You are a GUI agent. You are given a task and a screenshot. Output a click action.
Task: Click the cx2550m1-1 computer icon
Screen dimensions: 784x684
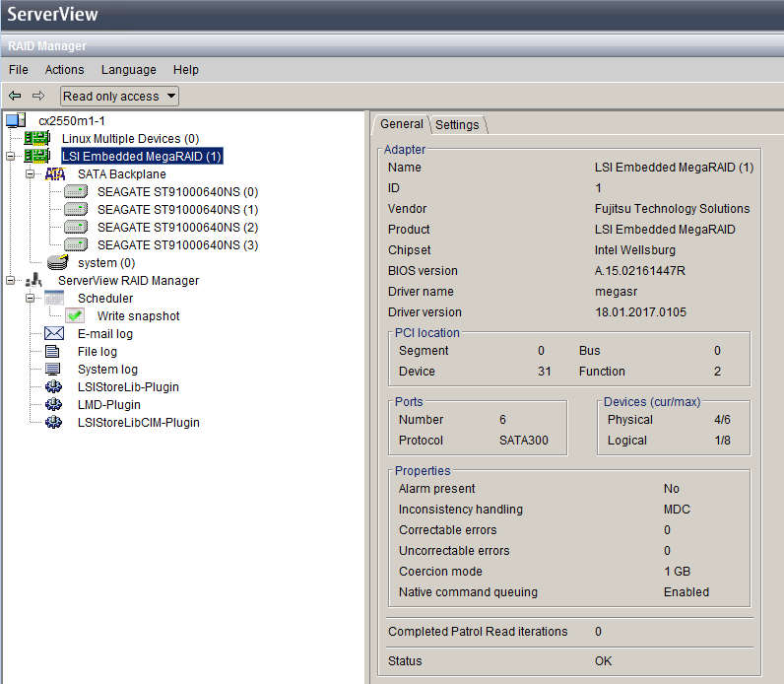pos(16,120)
